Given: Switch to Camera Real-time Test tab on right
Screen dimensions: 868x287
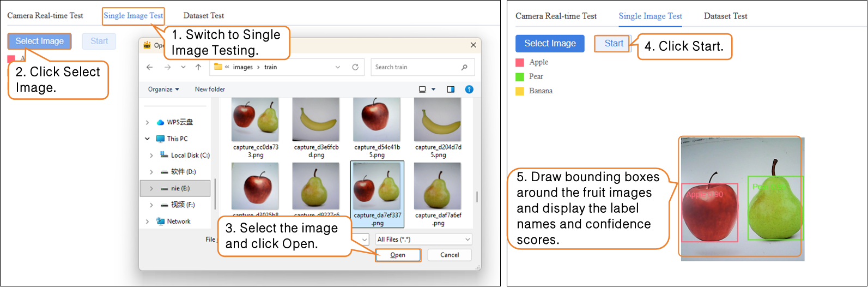Looking at the screenshot, I should click(x=556, y=16).
